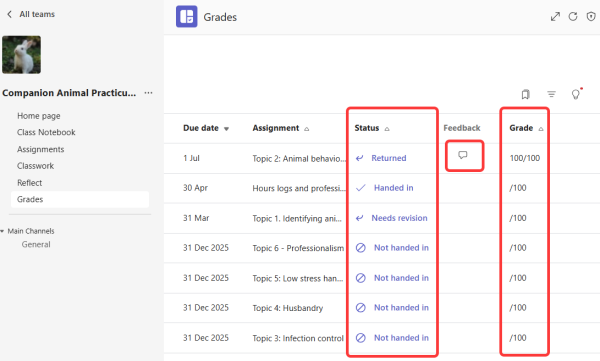Open the shield privacy icon
Screen dimensions: 600x361
click(591, 16)
